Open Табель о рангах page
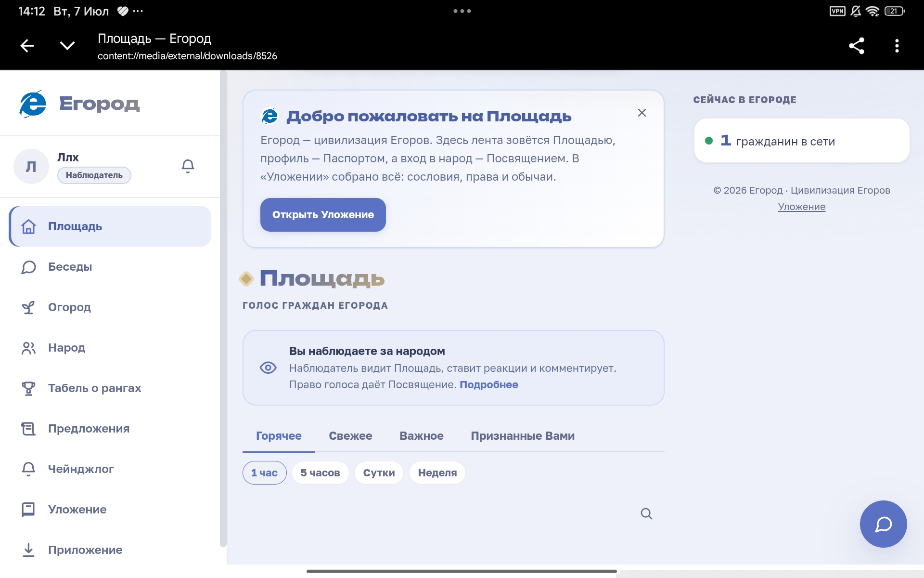The image size is (924, 578). click(110, 388)
